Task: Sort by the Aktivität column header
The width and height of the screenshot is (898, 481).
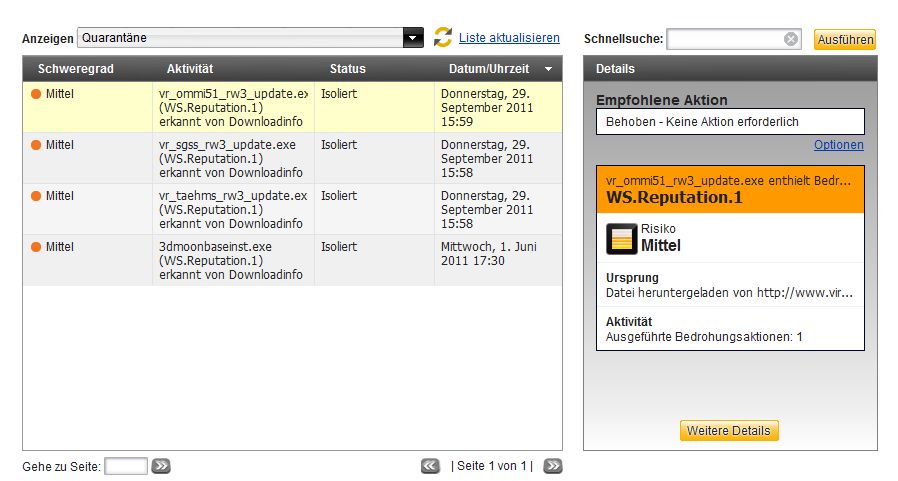Action: tap(190, 69)
